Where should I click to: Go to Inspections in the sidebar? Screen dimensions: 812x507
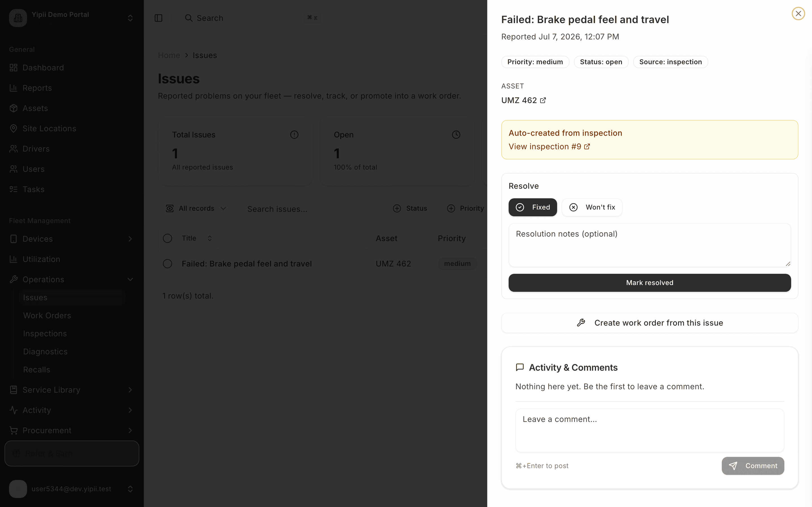click(45, 334)
